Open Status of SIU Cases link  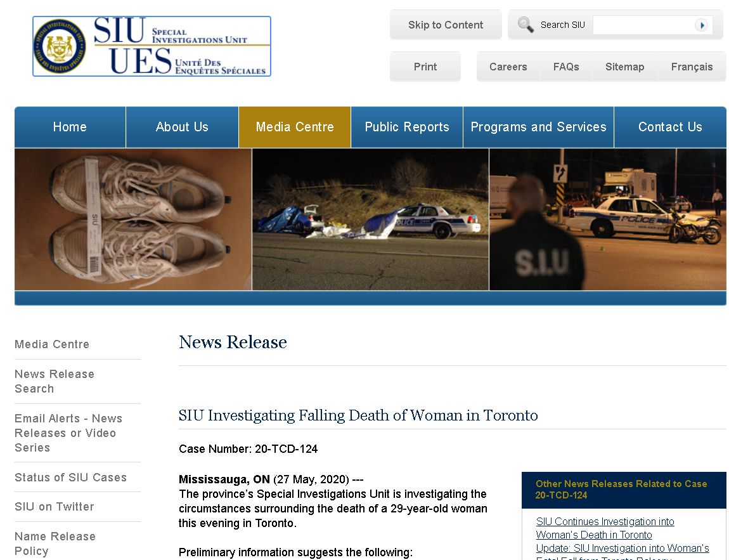pos(70,478)
